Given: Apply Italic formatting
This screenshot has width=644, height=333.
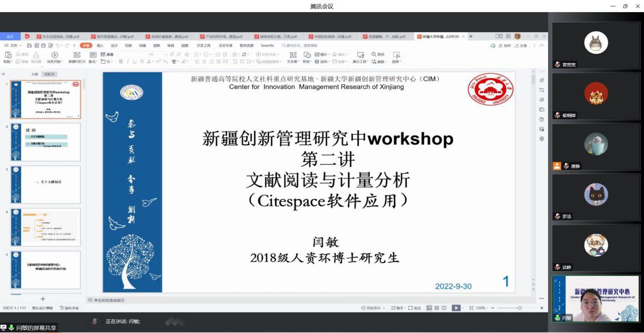Looking at the screenshot, I should tap(128, 62).
